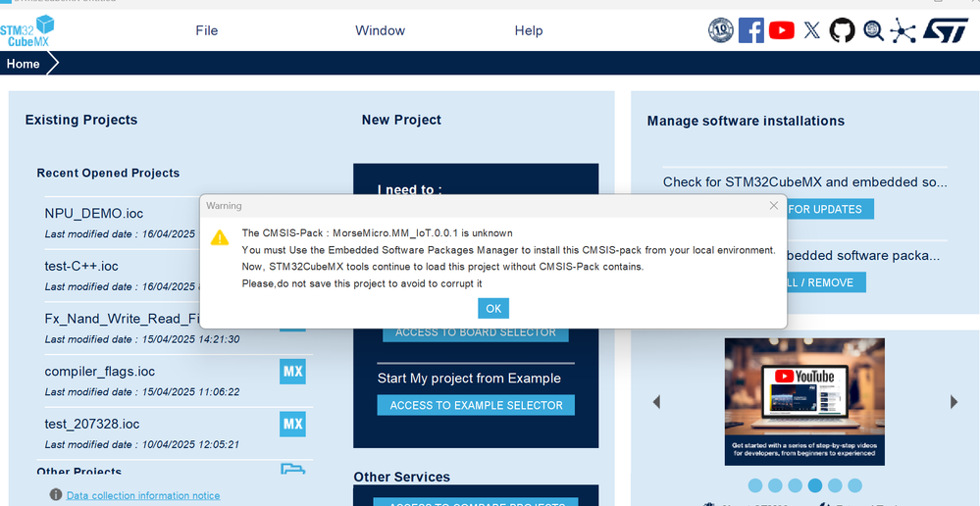
Task: Show next carousel slide with right arrow
Action: (x=954, y=402)
